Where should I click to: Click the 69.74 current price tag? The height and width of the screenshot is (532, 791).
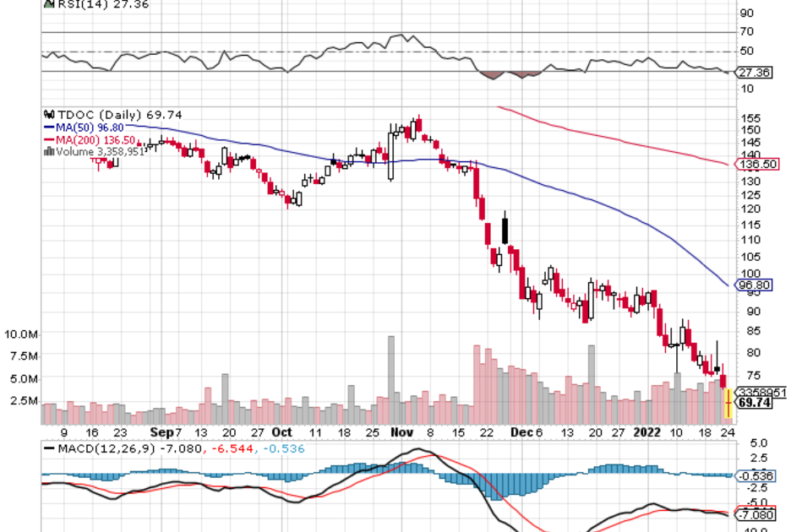tap(755, 404)
